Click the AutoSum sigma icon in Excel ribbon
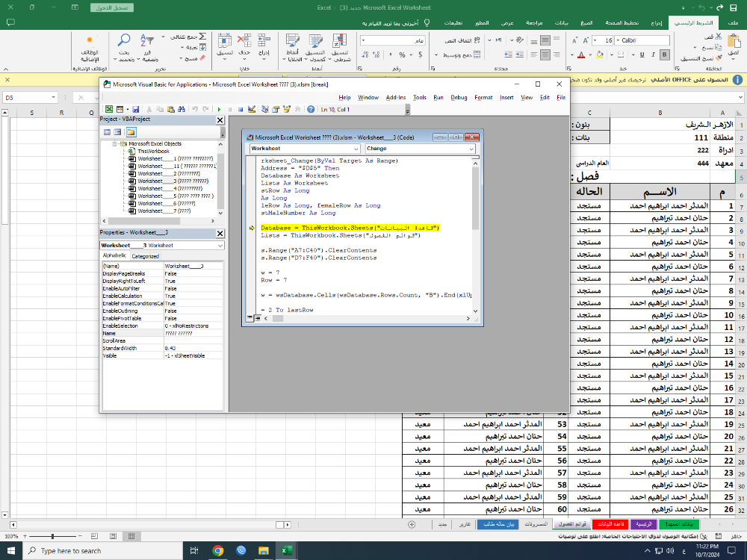The height and width of the screenshot is (560, 747). (x=202, y=37)
